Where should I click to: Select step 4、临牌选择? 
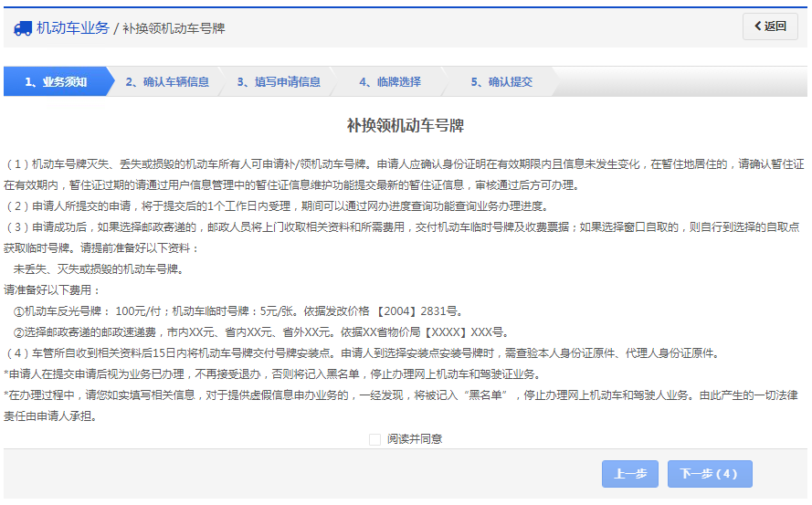pyautogui.click(x=390, y=81)
